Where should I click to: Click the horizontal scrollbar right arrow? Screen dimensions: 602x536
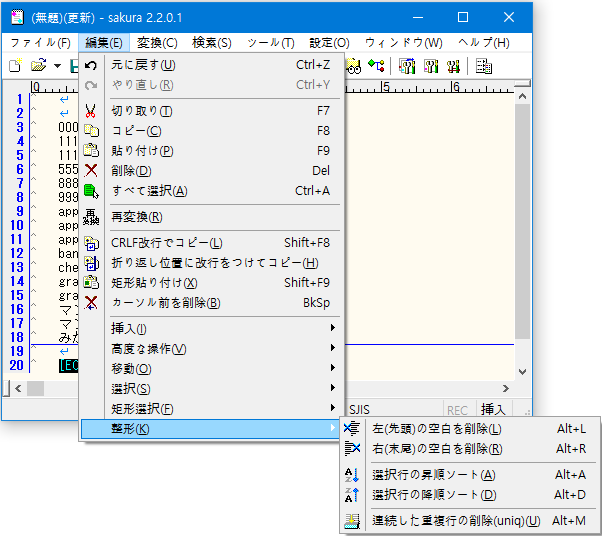click(x=506, y=389)
